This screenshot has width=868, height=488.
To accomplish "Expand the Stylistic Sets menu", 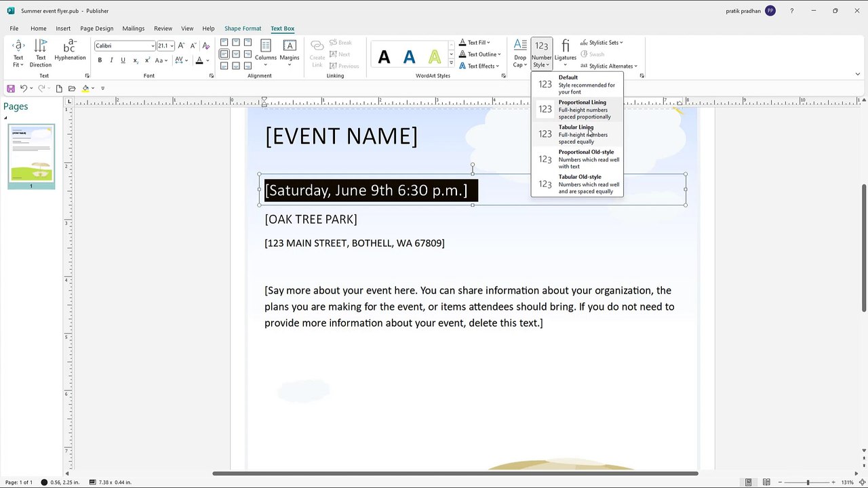I will click(x=601, y=43).
